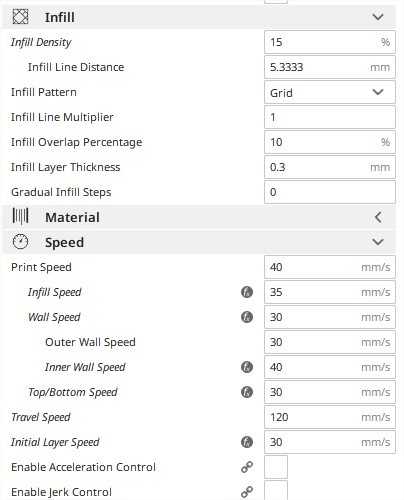The image size is (404, 500).
Task: Collapse the Speed section chevron
Action: (x=378, y=242)
